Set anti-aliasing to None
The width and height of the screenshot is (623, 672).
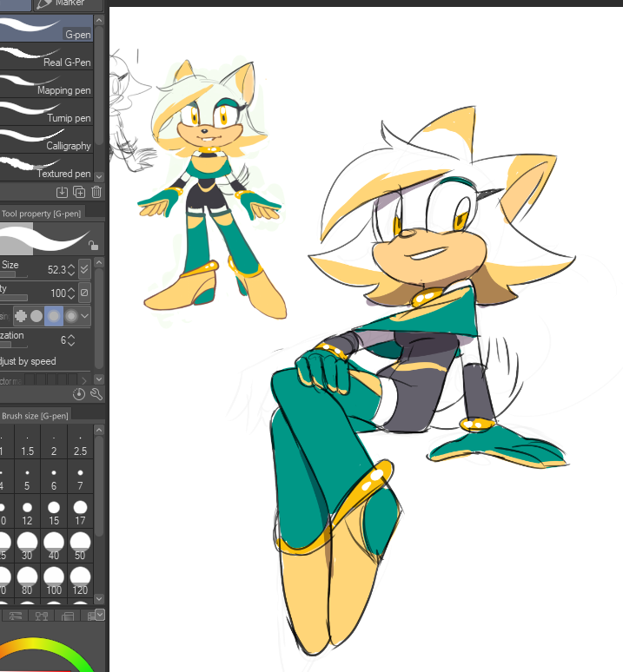[21, 316]
